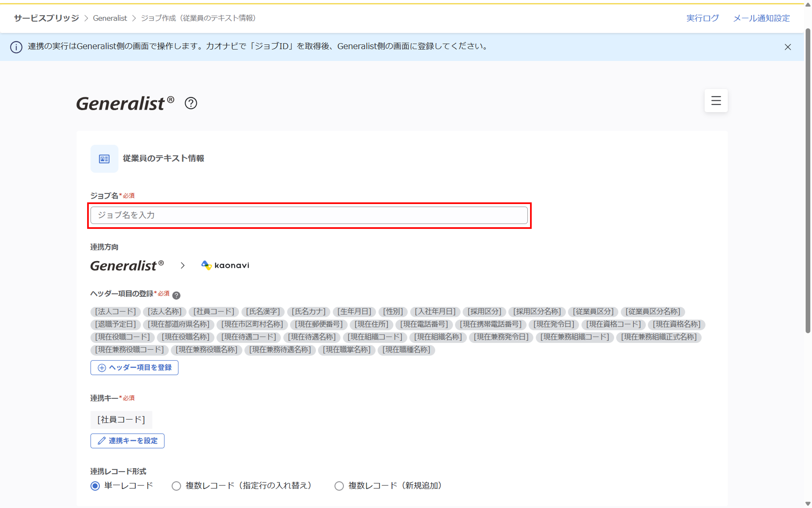This screenshot has width=812, height=508.
Task: Click the [退職予定日] header tag
Action: (115, 324)
